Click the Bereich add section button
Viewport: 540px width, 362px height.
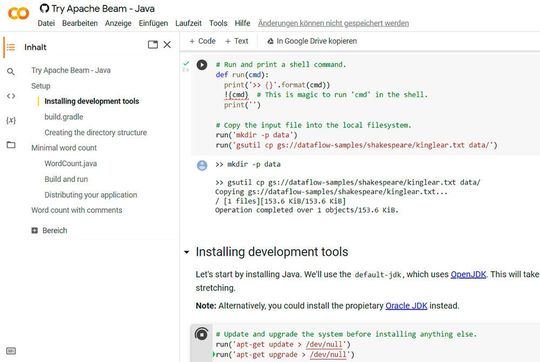pyautogui.click(x=49, y=230)
